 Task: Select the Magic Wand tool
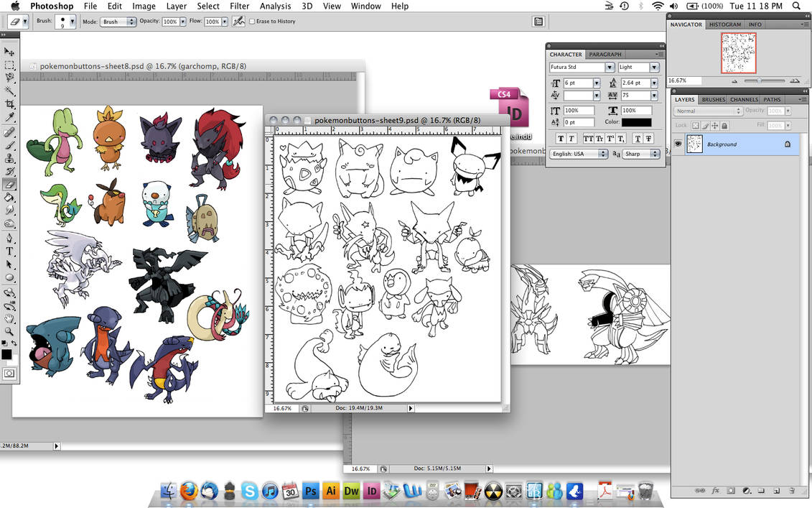coord(9,91)
